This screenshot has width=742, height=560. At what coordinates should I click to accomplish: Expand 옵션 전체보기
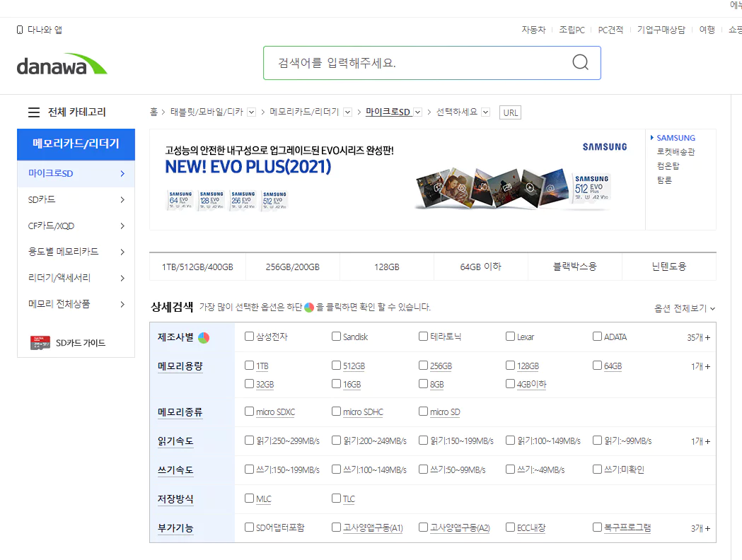(684, 308)
